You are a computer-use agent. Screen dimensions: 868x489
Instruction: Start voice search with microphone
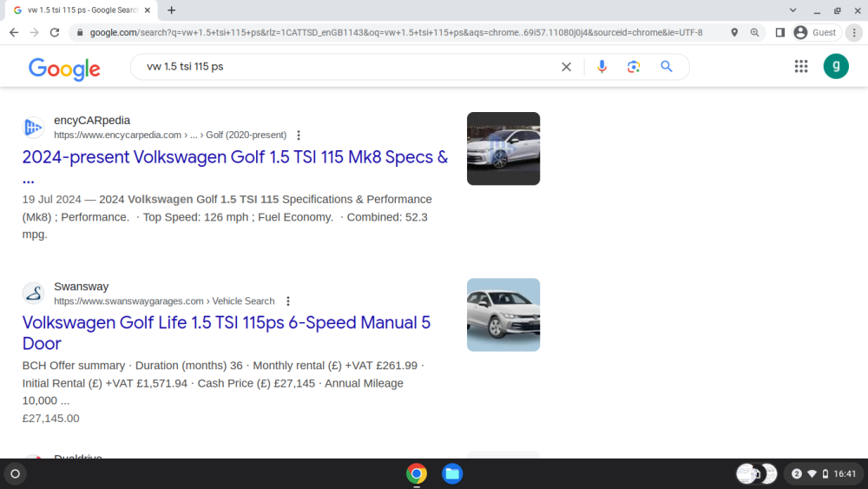pyautogui.click(x=602, y=67)
